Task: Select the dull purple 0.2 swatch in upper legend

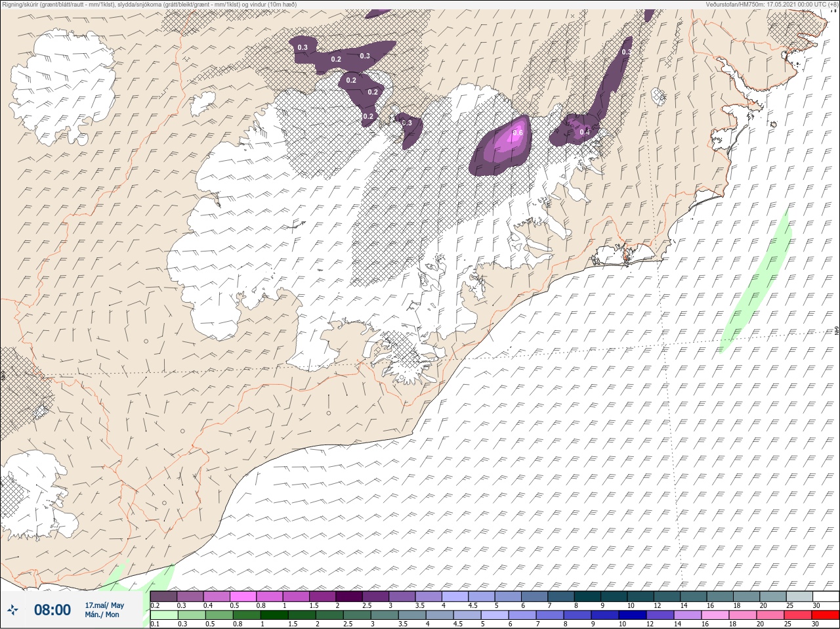Action: tap(163, 596)
